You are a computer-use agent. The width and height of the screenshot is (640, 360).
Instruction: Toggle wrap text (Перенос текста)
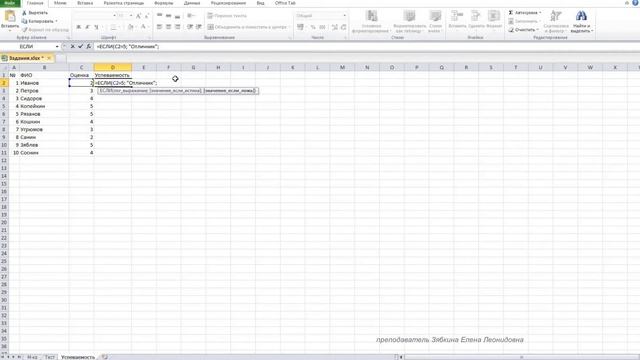click(x=227, y=16)
